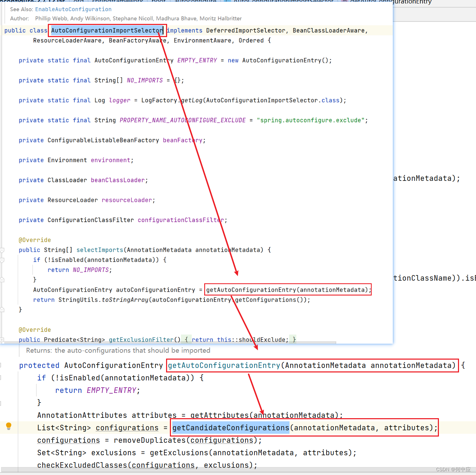
Task: Click fold end marker closing selectImports method
Action: coord(2,310)
